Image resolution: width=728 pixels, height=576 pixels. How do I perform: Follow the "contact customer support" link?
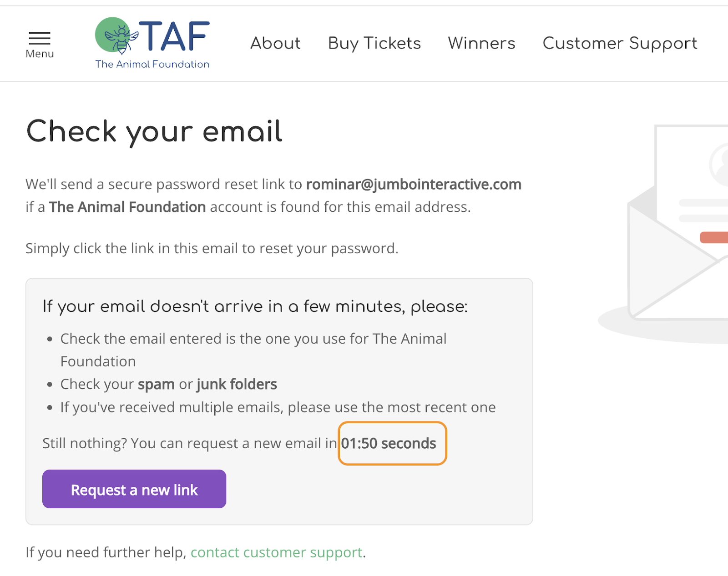click(x=276, y=552)
